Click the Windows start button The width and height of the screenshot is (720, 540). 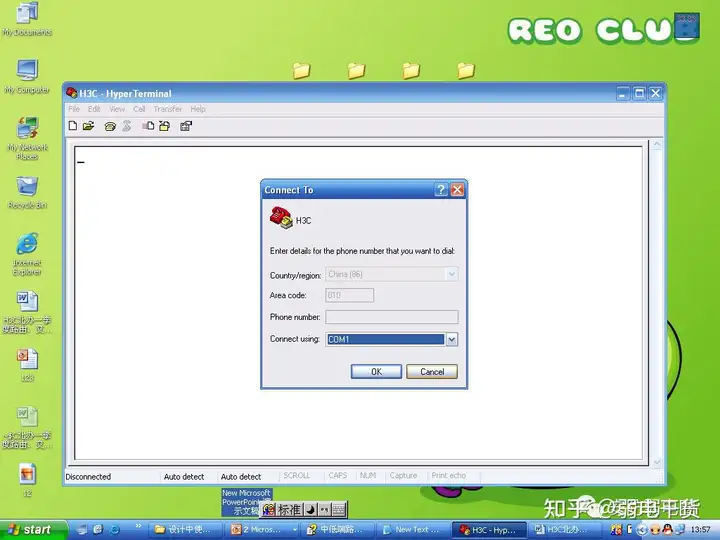tap(30, 529)
